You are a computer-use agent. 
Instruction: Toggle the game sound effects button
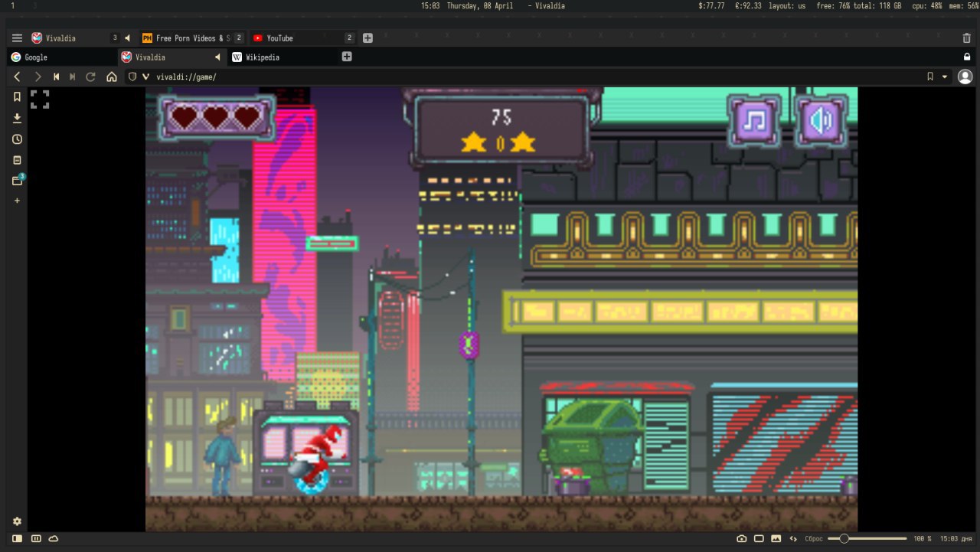coord(821,120)
